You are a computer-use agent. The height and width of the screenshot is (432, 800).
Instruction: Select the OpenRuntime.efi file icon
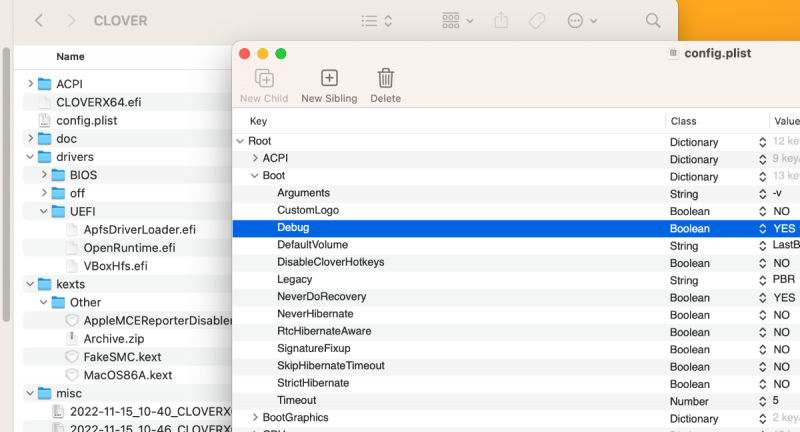click(72, 248)
